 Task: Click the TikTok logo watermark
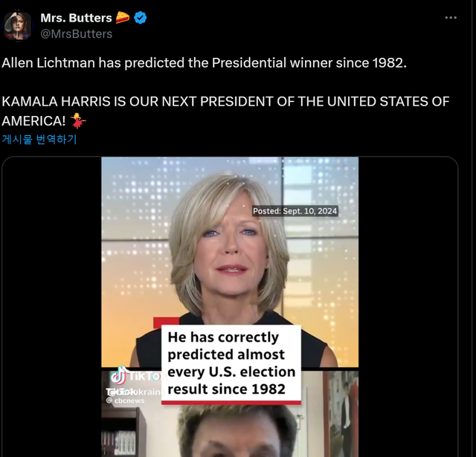(119, 375)
